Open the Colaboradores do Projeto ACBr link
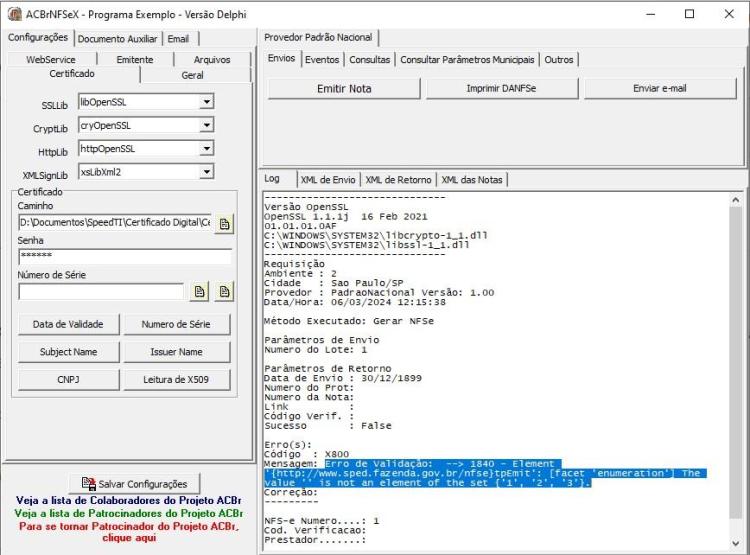 coord(128,500)
